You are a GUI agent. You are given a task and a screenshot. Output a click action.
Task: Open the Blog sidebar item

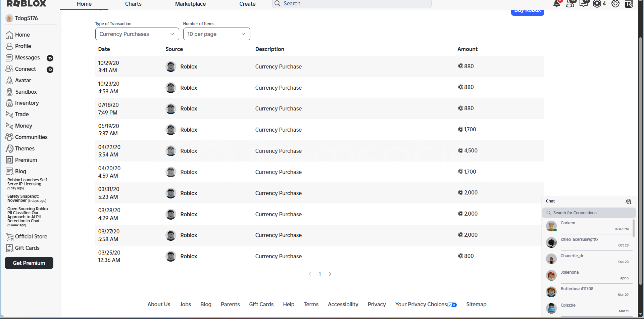(x=16, y=171)
